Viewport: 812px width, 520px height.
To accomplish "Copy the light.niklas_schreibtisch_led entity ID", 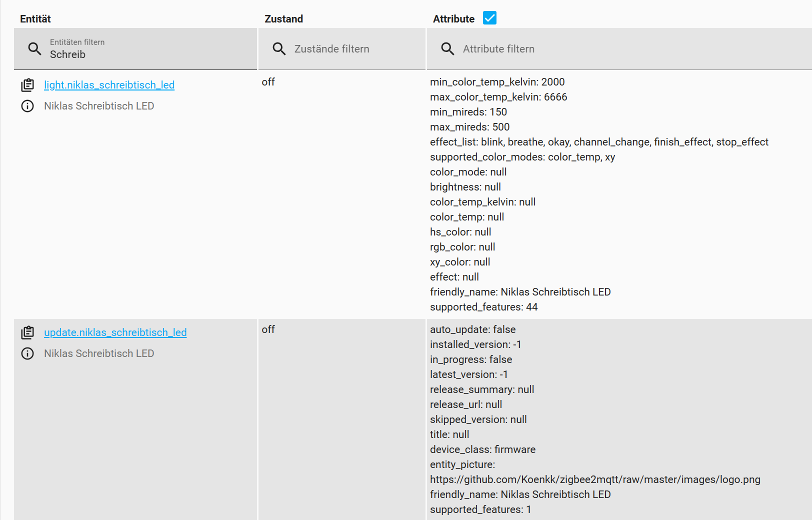I will pyautogui.click(x=27, y=85).
